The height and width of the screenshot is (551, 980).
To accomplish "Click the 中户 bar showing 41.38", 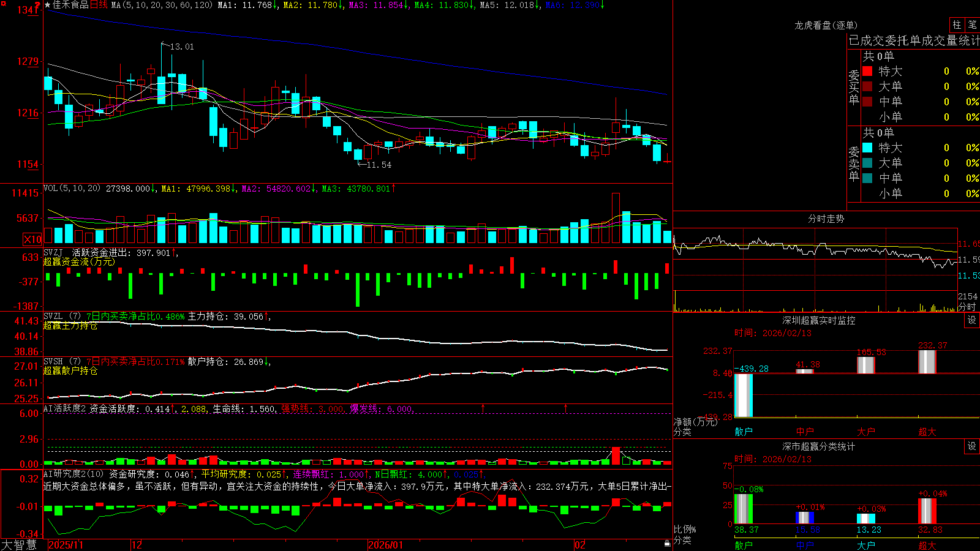I will (x=804, y=371).
